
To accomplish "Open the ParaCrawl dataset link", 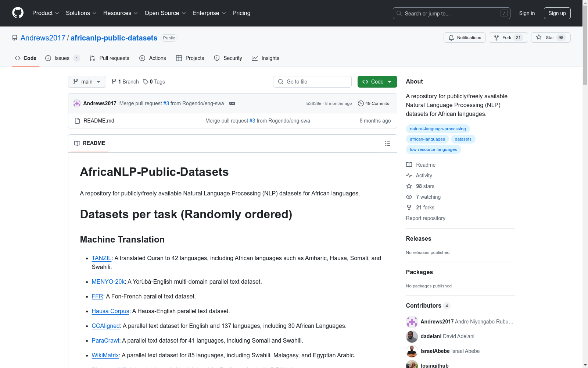I will point(105,341).
